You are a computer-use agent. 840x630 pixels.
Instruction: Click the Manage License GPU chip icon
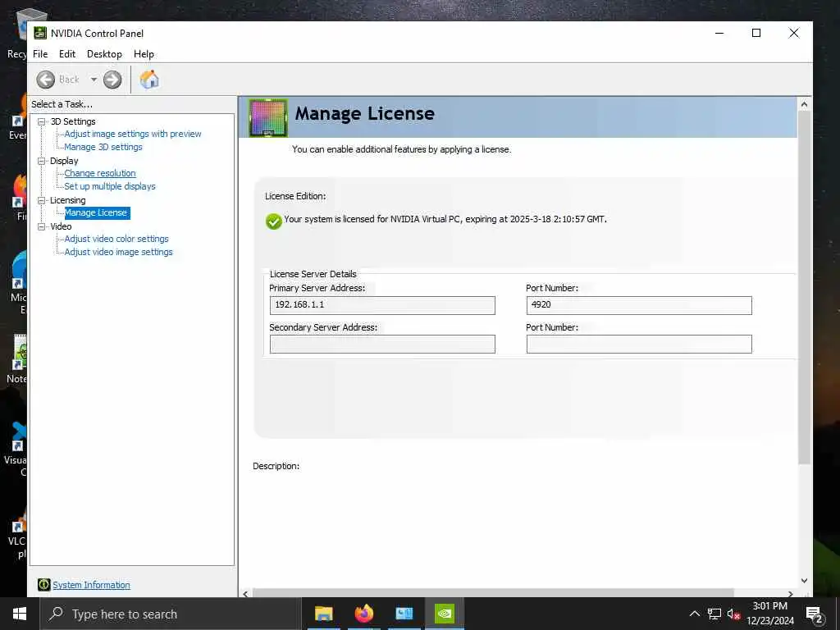pos(268,118)
